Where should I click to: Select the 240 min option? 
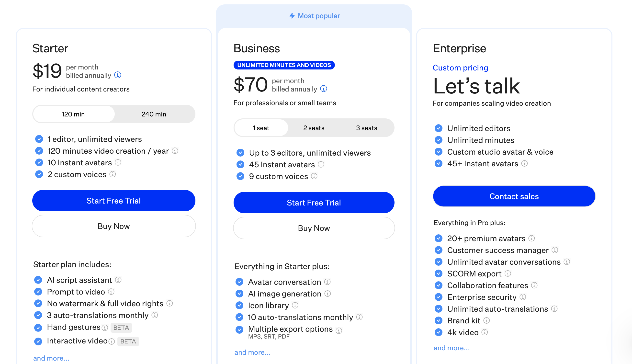click(154, 114)
